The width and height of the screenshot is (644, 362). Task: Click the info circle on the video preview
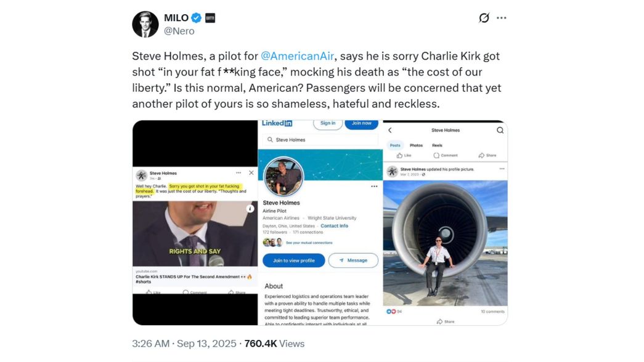[250, 208]
